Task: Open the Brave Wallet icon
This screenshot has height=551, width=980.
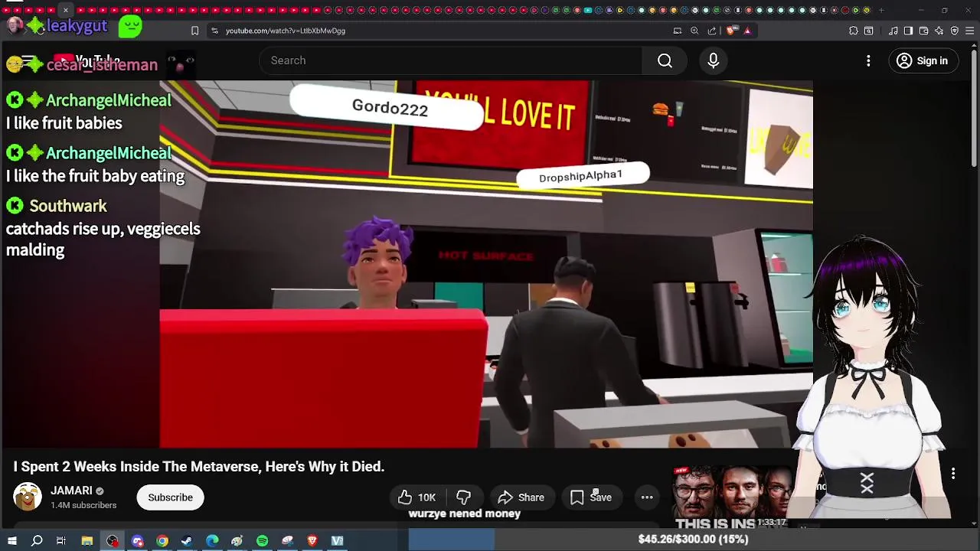Action: 923,31
